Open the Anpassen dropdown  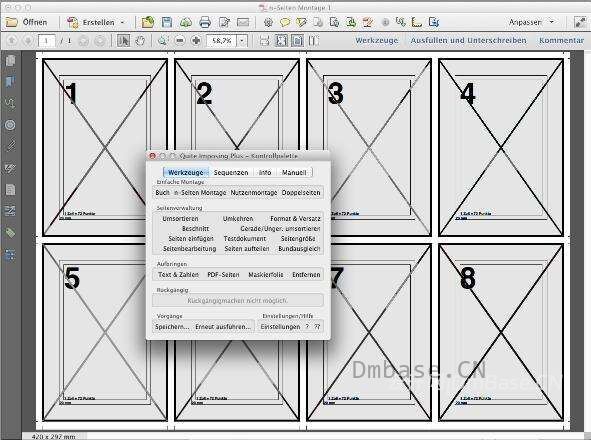531,22
